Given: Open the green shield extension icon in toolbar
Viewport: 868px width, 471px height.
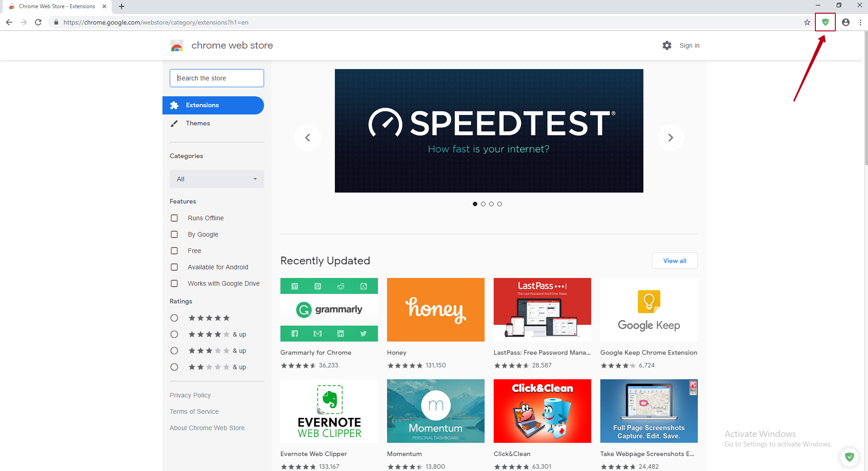Looking at the screenshot, I should 825,22.
